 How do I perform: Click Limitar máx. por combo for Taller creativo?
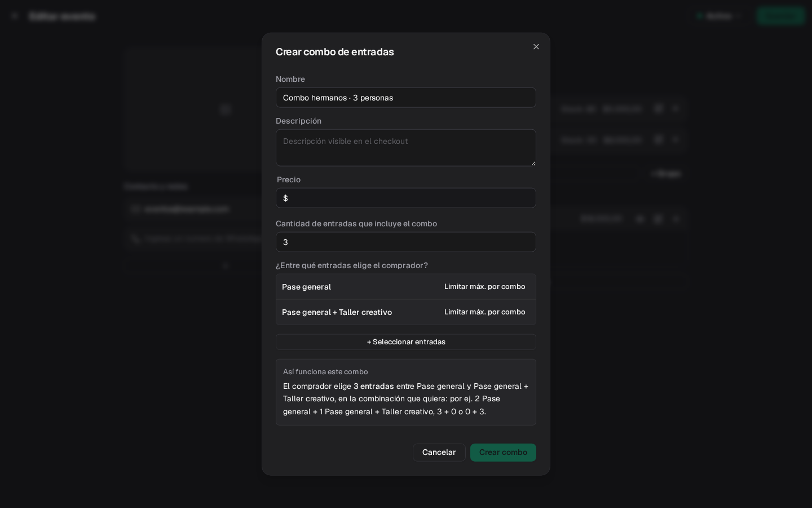pos(485,312)
